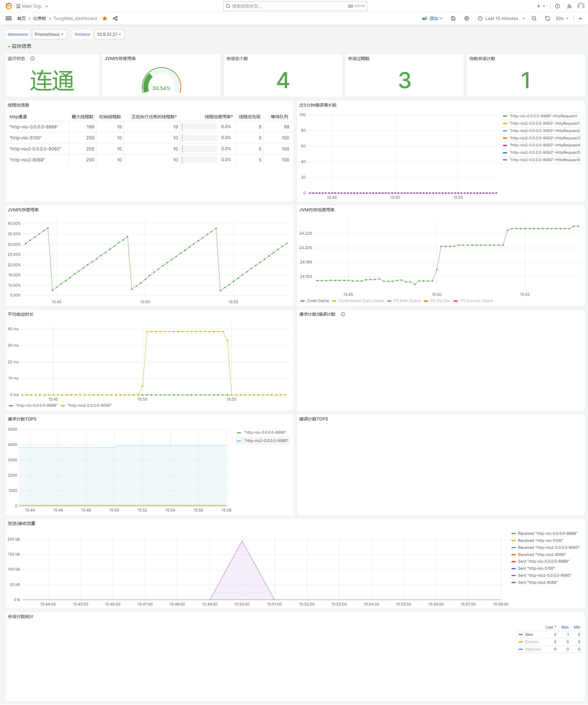Screen dimensions: 588x705
Task: Click the refresh dashboard icon
Action: click(x=547, y=18)
